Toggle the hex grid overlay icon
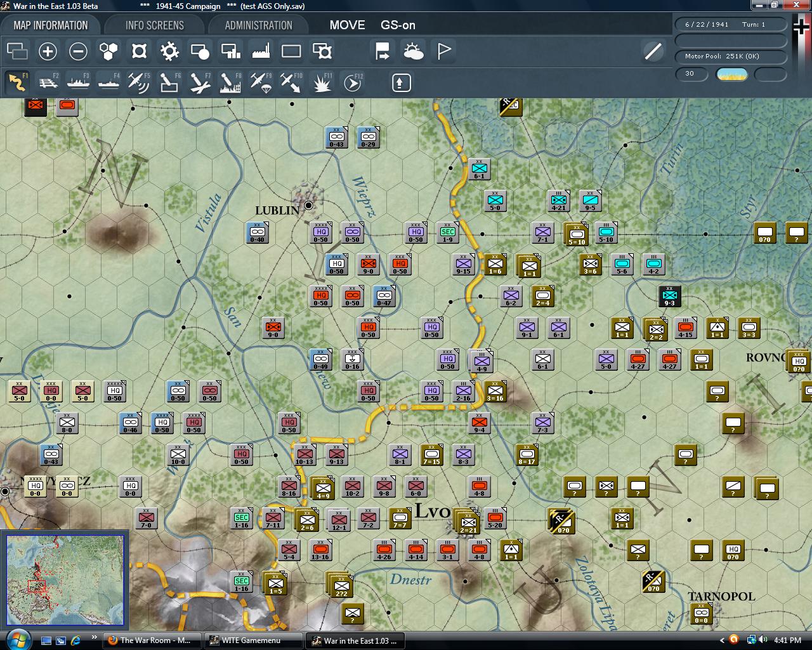 tap(108, 51)
